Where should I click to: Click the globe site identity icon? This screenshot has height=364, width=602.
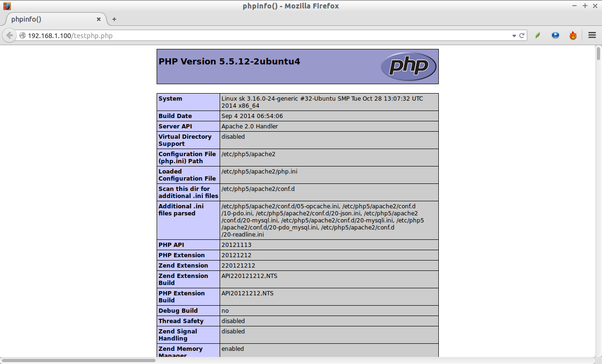22,35
